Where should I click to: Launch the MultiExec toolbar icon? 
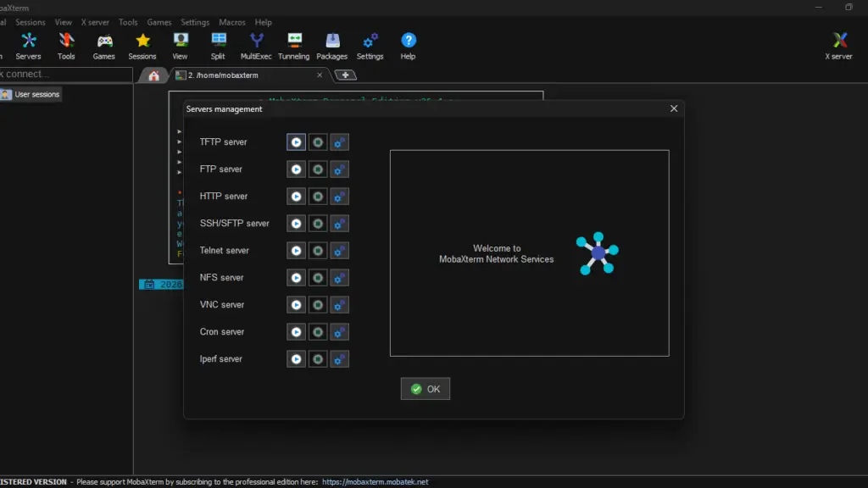(x=256, y=46)
